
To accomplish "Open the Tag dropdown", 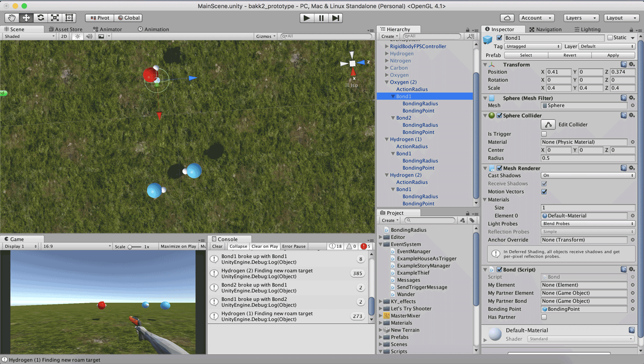I will coord(533,46).
